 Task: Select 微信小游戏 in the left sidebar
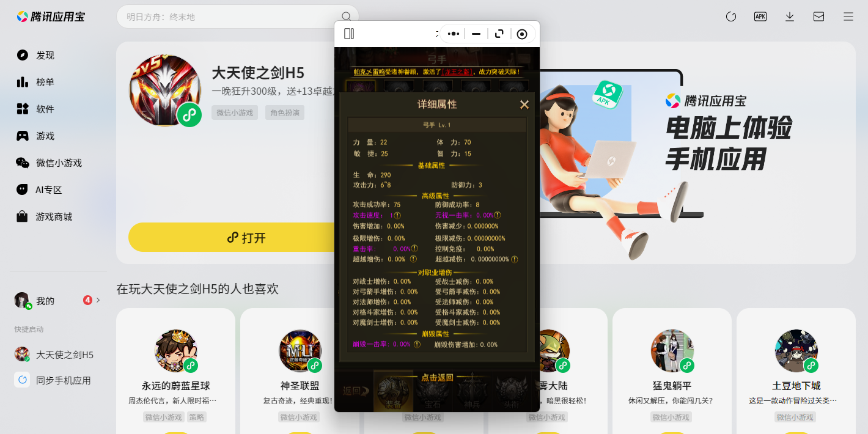tap(49, 163)
